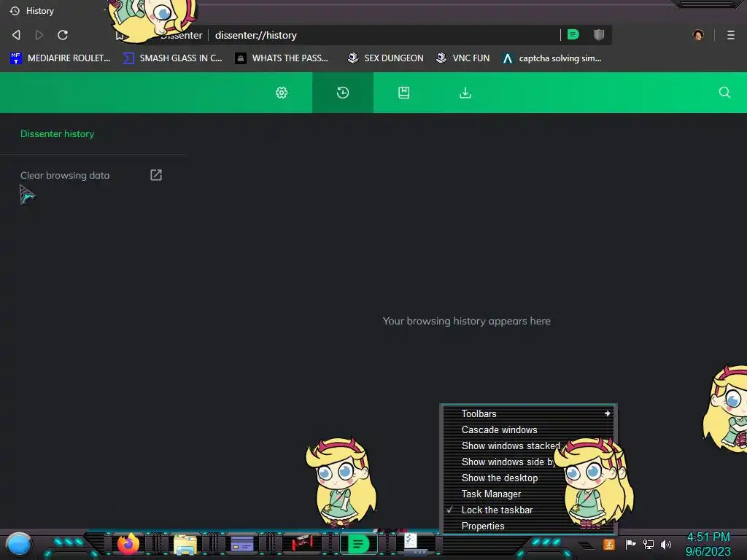
Task: Open the Dissenter comments icon in address bar
Action: click(573, 34)
